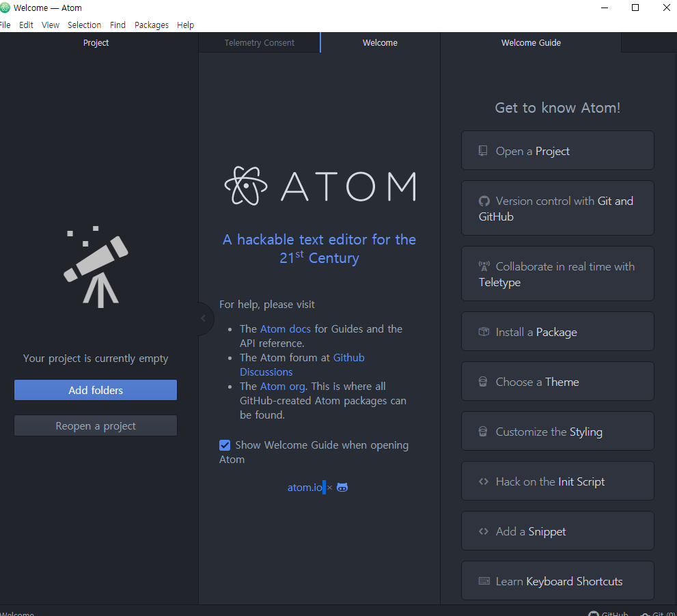Expand the Add a Snippet card
This screenshot has width=677, height=616.
click(x=557, y=531)
